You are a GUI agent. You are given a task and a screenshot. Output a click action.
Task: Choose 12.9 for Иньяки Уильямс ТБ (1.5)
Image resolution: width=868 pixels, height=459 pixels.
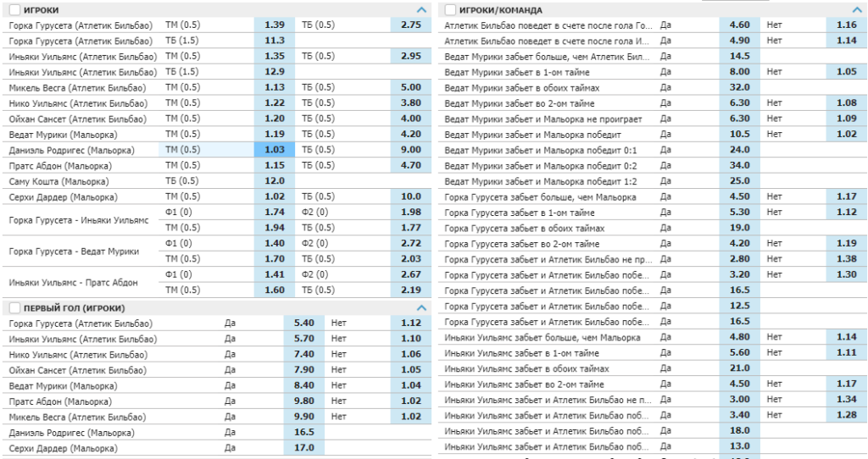coord(275,71)
